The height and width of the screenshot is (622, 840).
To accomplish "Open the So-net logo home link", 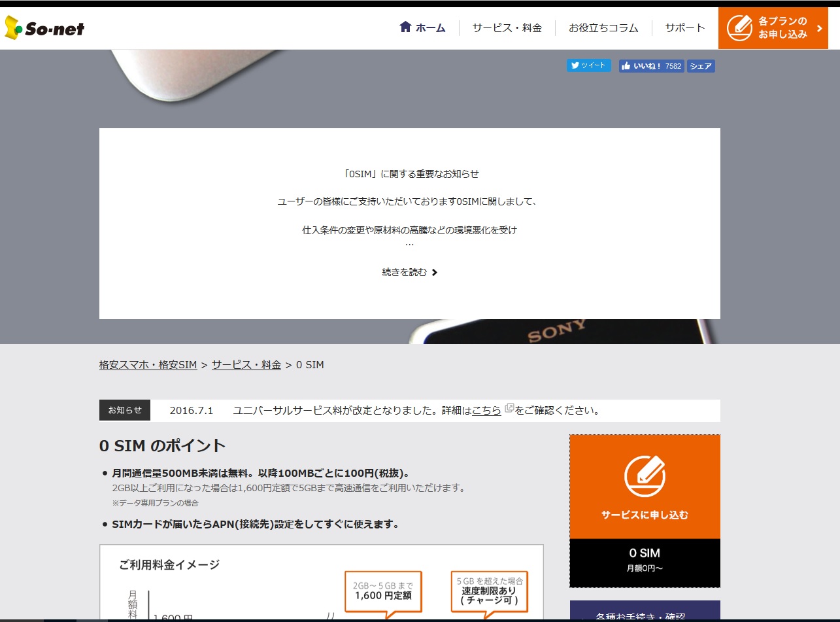I will (44, 28).
